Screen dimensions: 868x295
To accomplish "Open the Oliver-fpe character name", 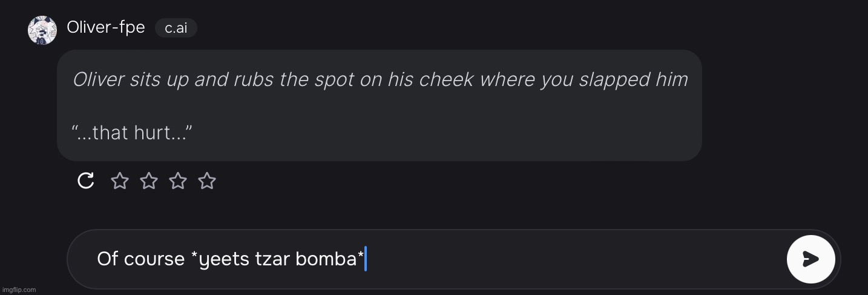I will [106, 27].
